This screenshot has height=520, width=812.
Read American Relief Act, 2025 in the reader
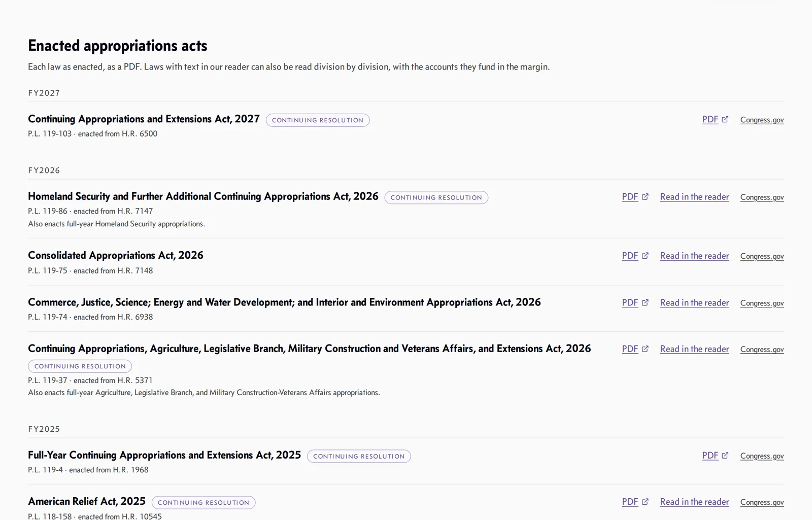(x=694, y=502)
